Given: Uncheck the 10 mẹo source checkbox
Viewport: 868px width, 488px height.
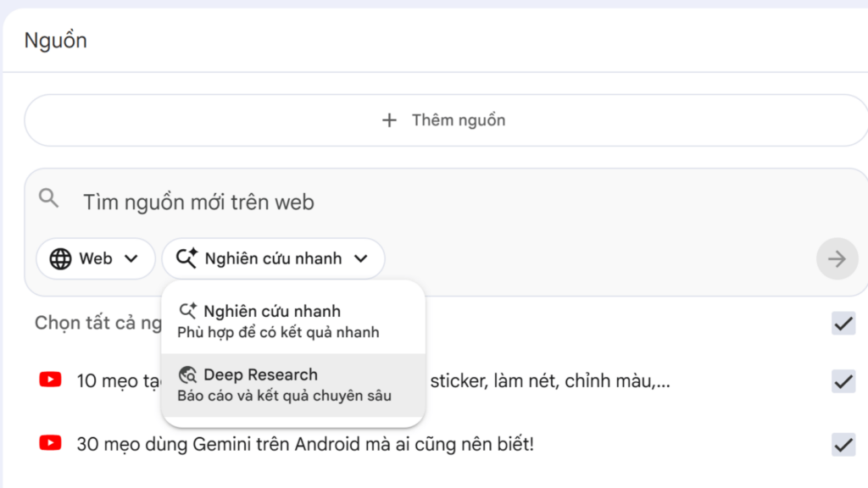Looking at the screenshot, I should 843,381.
